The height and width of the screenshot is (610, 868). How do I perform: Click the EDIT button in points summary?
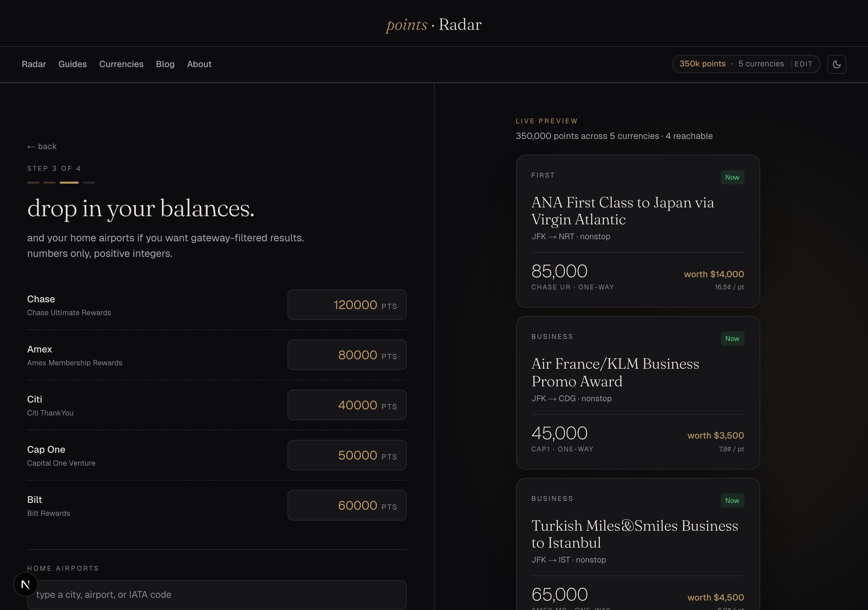[x=803, y=64]
